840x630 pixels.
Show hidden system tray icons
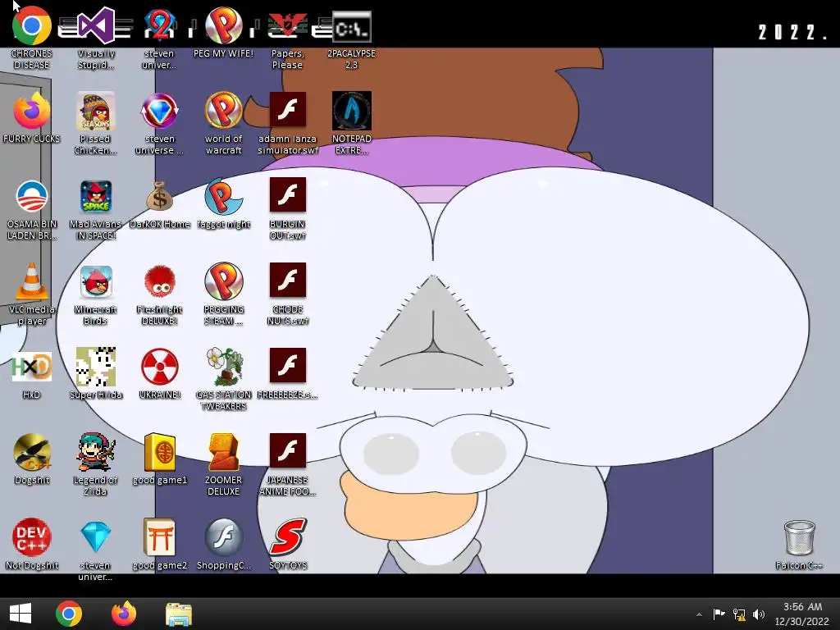click(699, 614)
